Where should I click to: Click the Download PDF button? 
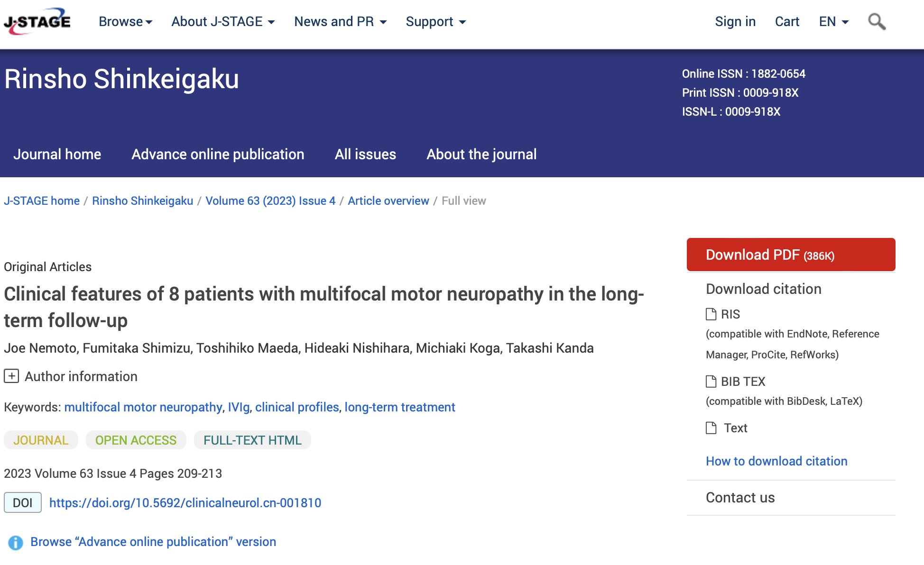pyautogui.click(x=790, y=255)
